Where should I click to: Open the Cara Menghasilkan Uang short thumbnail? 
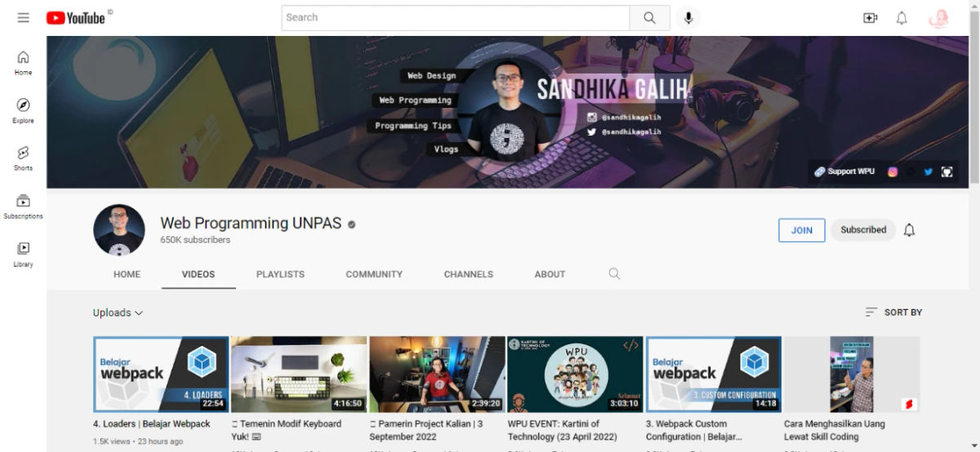point(852,374)
